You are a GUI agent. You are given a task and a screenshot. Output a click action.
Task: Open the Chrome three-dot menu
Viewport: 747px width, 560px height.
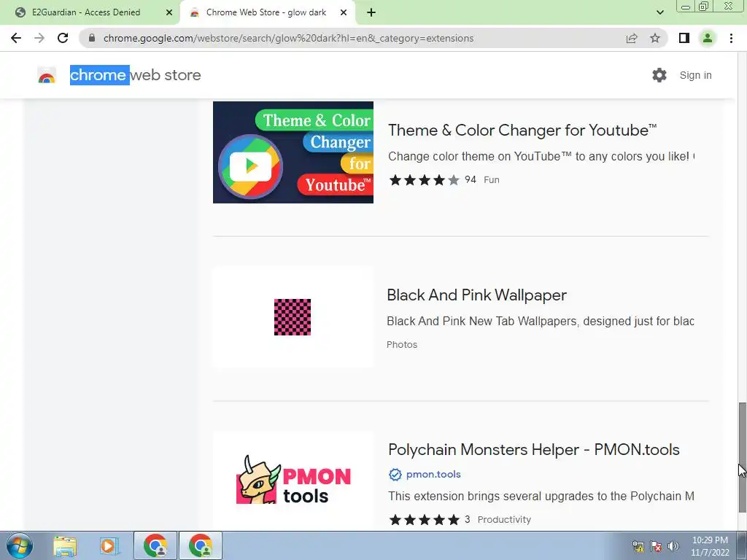tap(731, 38)
